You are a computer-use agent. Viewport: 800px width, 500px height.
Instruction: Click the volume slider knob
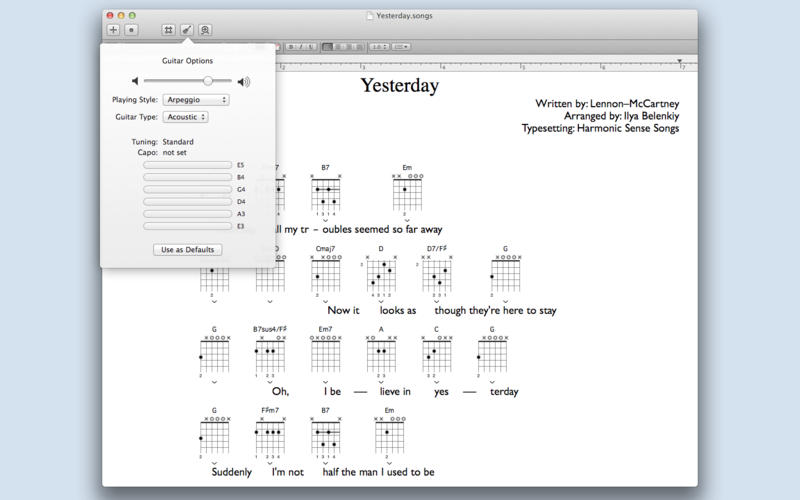pos(208,81)
